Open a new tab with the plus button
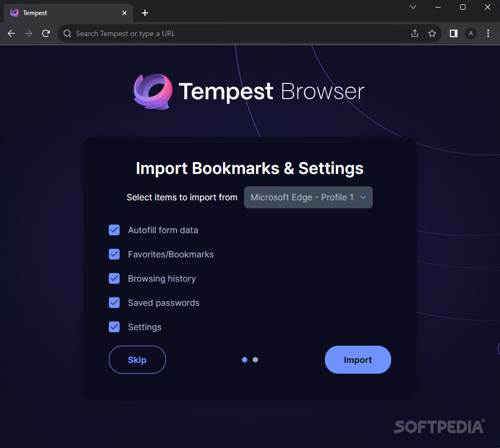The height and width of the screenshot is (448, 500). pyautogui.click(x=145, y=13)
